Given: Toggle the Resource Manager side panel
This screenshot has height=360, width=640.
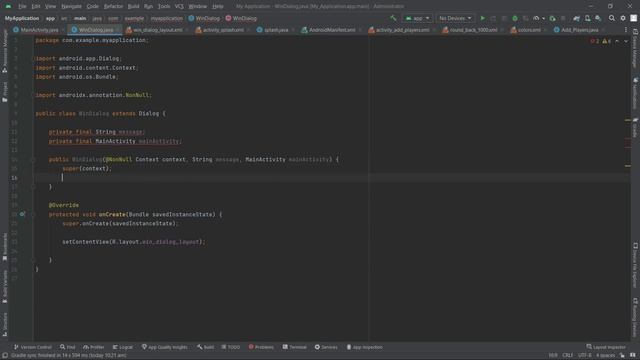Looking at the screenshot, I should point(5,51).
